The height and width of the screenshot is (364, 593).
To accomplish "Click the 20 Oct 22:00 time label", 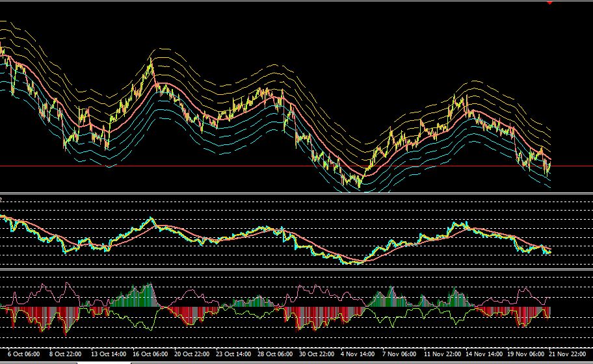I will (192, 354).
